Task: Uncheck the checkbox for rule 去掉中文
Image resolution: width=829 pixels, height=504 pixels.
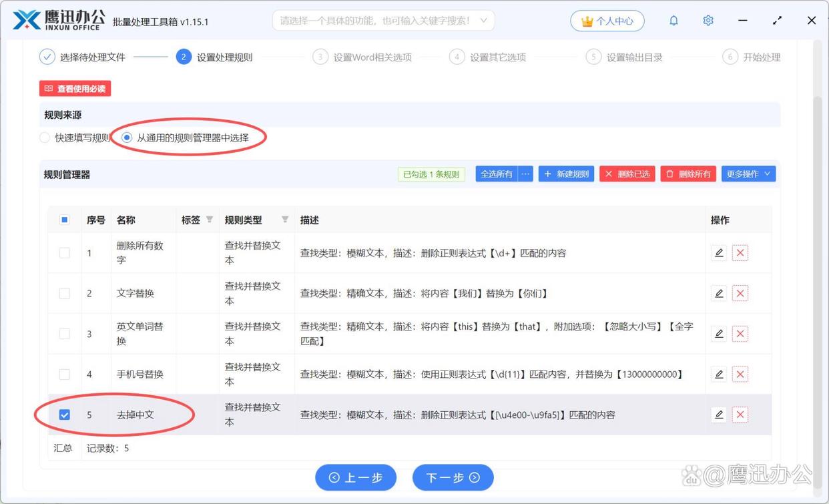Action: click(x=65, y=415)
